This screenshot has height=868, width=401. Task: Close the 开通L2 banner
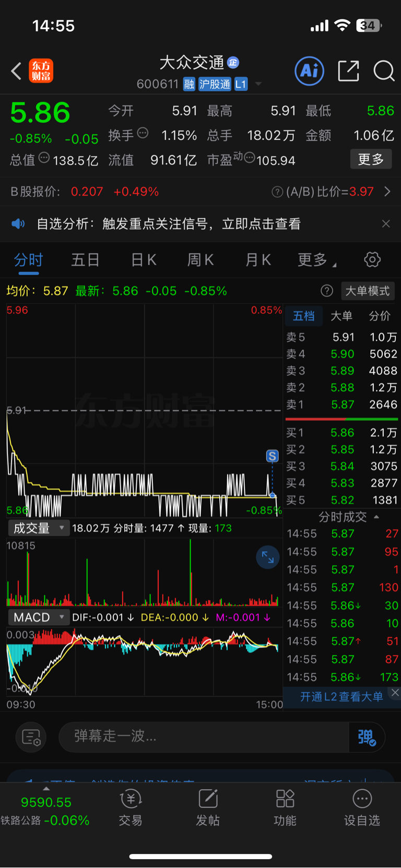click(395, 693)
